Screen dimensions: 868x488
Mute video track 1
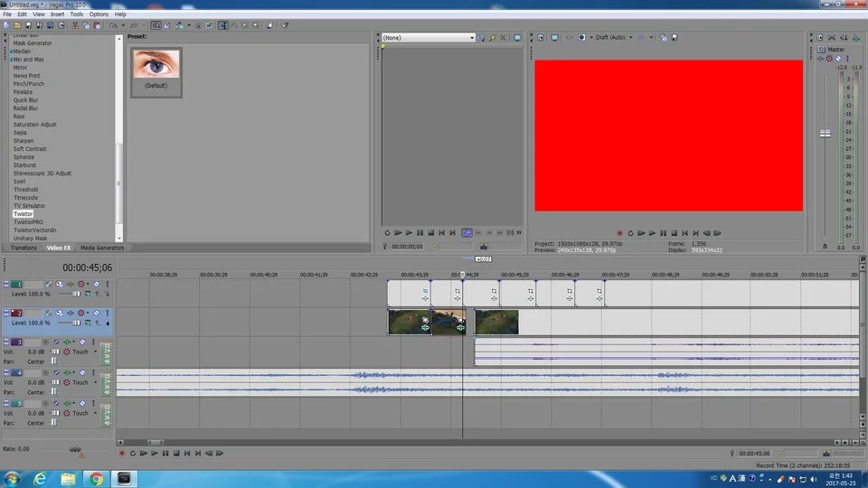pos(97,285)
